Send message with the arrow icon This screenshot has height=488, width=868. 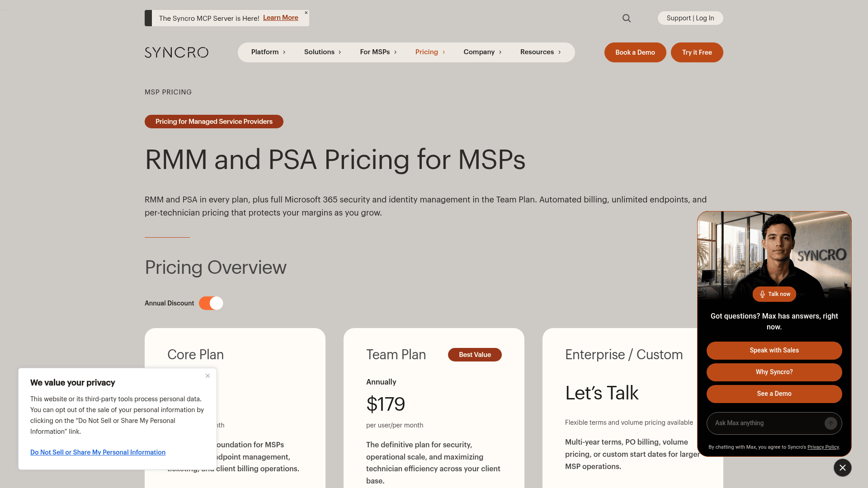(x=830, y=423)
